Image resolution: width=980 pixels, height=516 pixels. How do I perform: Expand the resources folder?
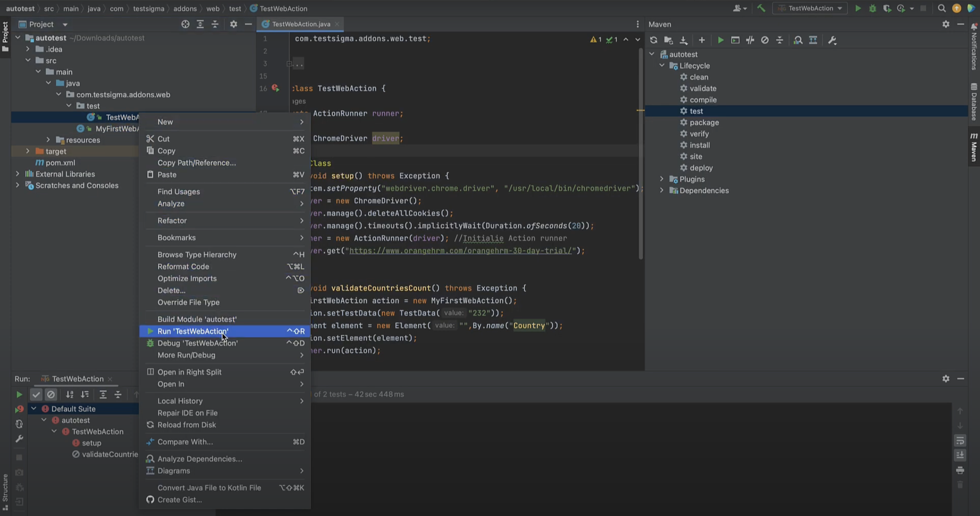[48, 140]
